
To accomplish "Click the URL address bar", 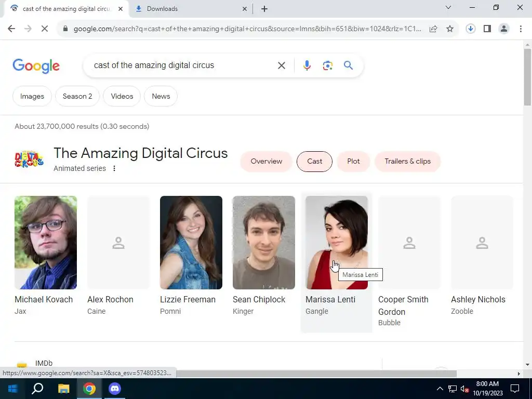I will click(x=247, y=29).
